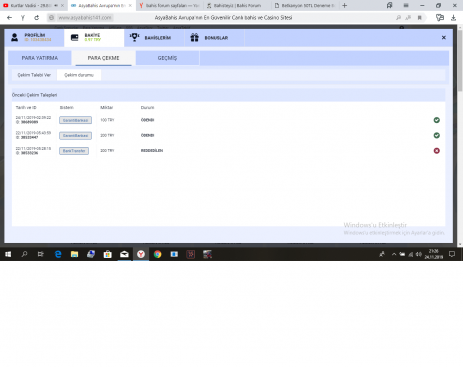Click the BankTransfer method button
The width and height of the screenshot is (463, 367).
pyautogui.click(x=74, y=151)
